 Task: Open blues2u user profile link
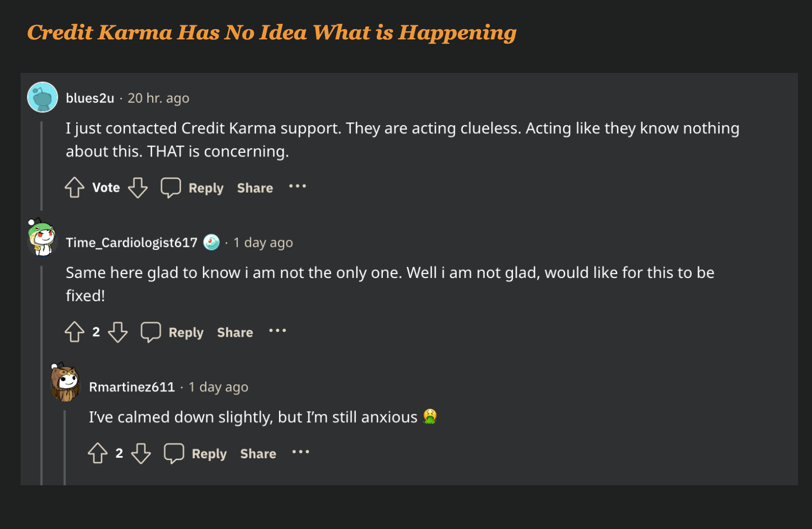pyautogui.click(x=90, y=98)
